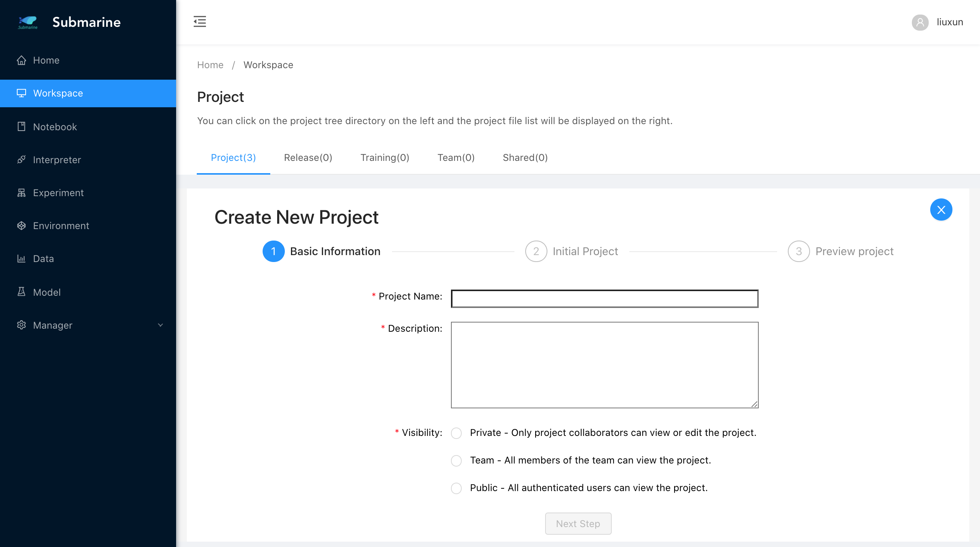
Task: Expand the Manager submenu chevron
Action: (160, 325)
